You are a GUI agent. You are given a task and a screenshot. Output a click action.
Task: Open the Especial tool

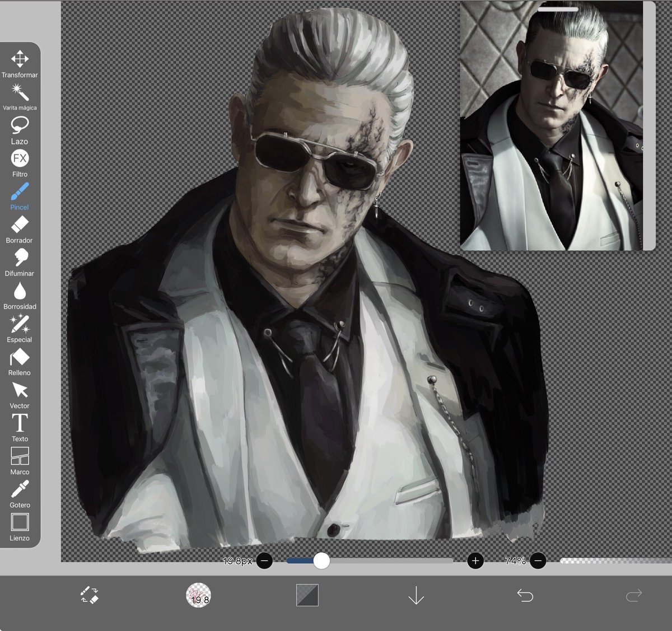[x=20, y=329]
